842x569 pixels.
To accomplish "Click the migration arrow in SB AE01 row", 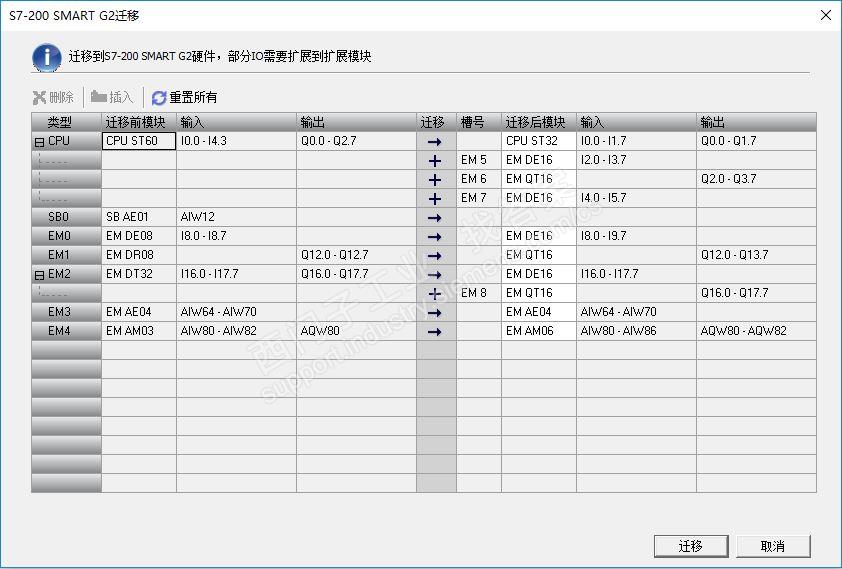I will [435, 217].
